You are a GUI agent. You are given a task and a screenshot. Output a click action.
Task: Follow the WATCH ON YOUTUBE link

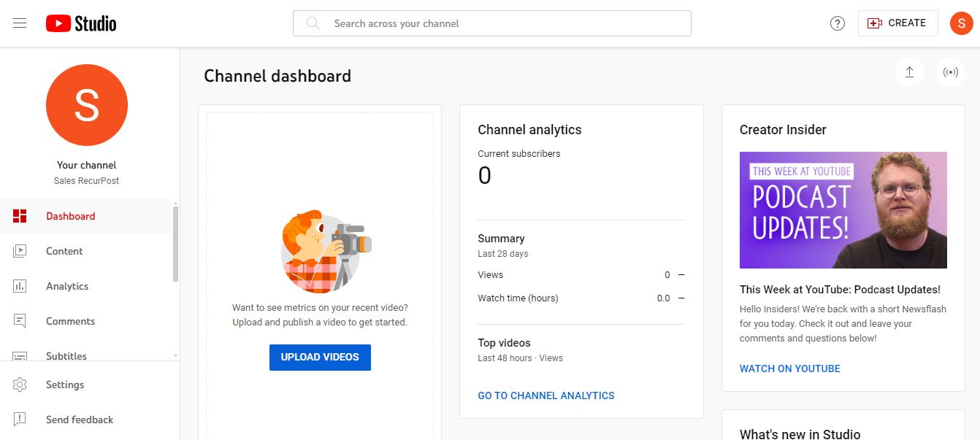click(790, 368)
